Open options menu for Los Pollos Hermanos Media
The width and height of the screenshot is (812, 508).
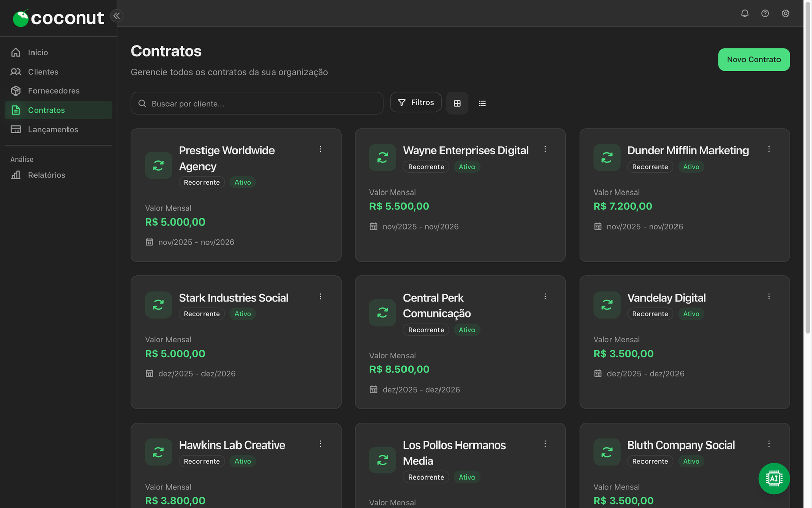545,444
